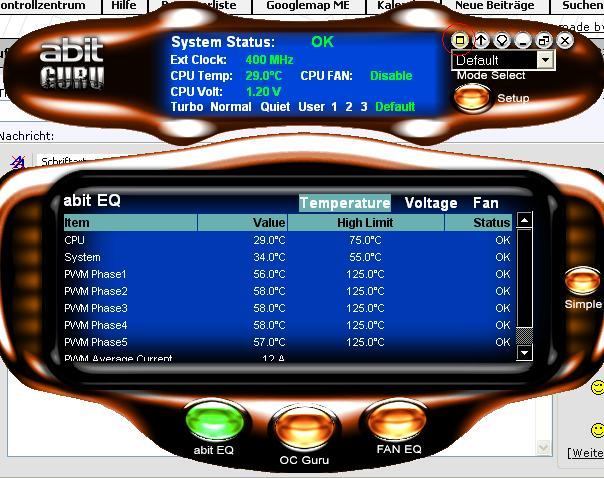The width and height of the screenshot is (604, 478).
Task: Select Turbo mode in status panel
Action: pyautogui.click(x=187, y=107)
